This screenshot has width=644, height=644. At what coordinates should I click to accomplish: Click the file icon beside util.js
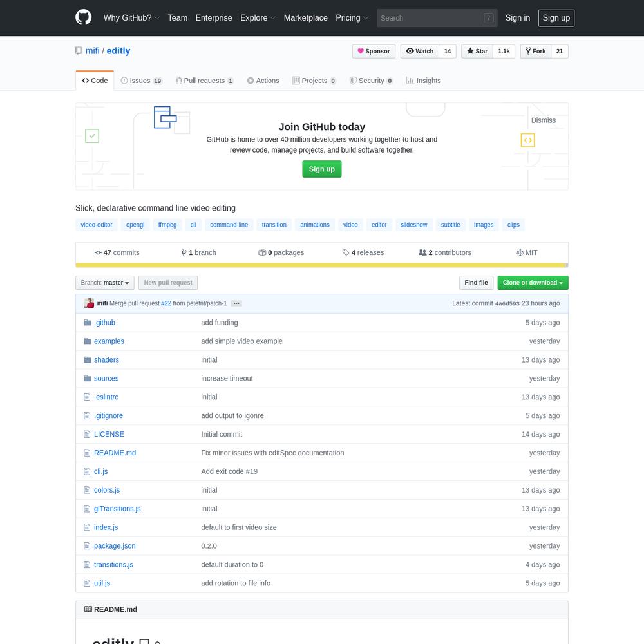[87, 583]
